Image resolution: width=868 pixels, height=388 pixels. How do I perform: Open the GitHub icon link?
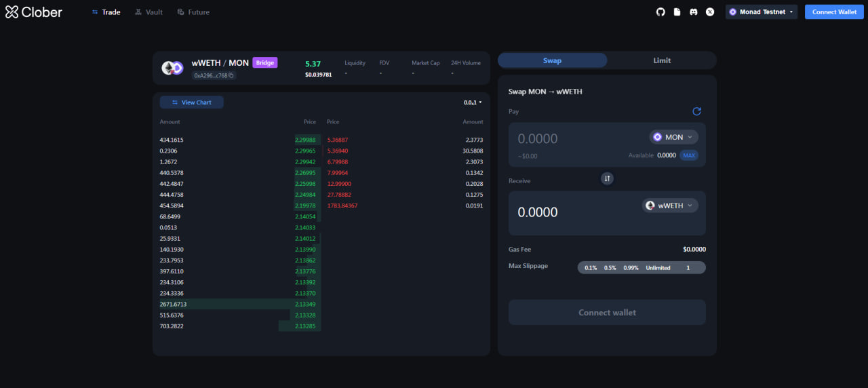pyautogui.click(x=660, y=12)
